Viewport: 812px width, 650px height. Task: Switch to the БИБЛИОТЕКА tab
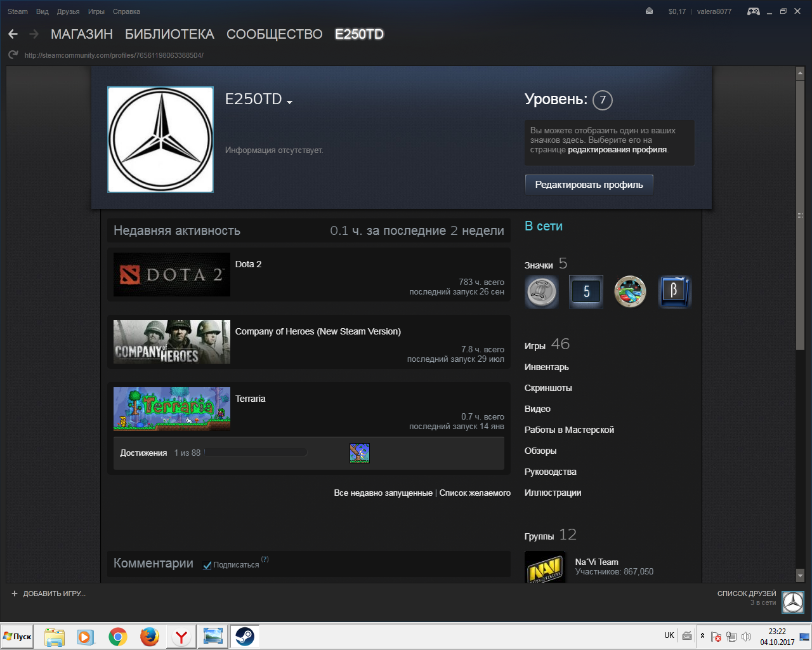169,34
